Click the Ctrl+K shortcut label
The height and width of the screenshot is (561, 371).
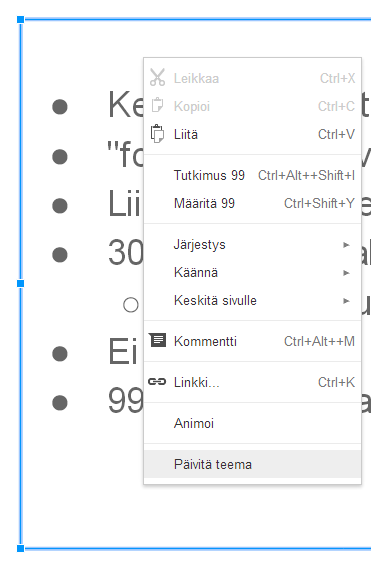pyautogui.click(x=336, y=382)
